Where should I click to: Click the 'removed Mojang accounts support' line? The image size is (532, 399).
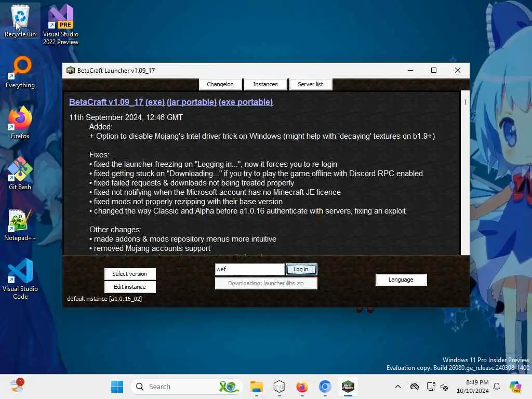pos(150,248)
